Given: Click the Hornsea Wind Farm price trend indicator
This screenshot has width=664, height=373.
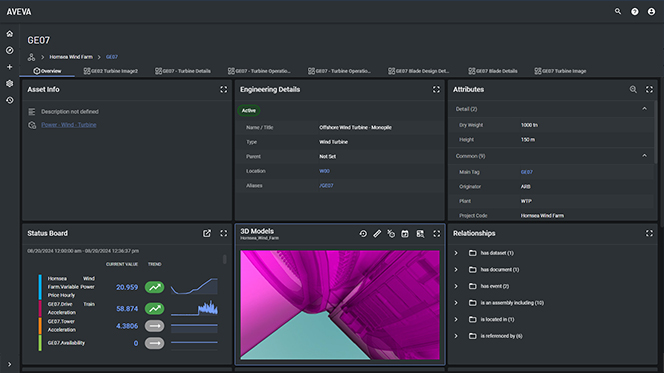Looking at the screenshot, I should tap(155, 287).
